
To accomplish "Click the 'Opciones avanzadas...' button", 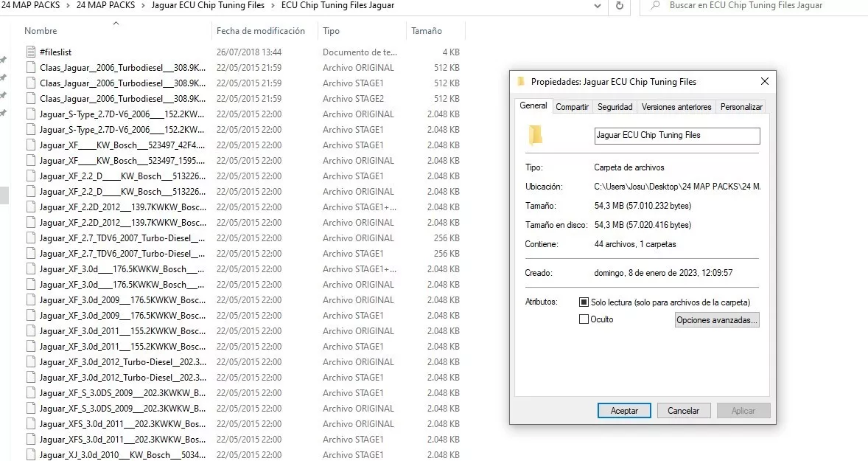I will [x=717, y=320].
